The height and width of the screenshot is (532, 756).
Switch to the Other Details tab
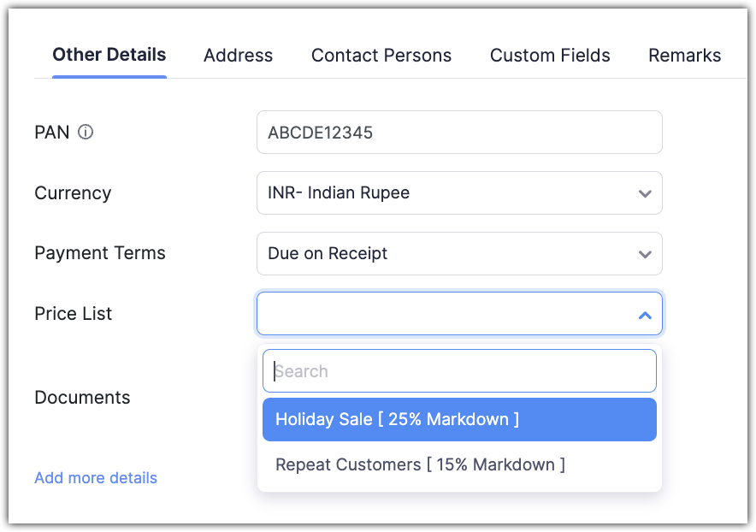[x=109, y=56]
